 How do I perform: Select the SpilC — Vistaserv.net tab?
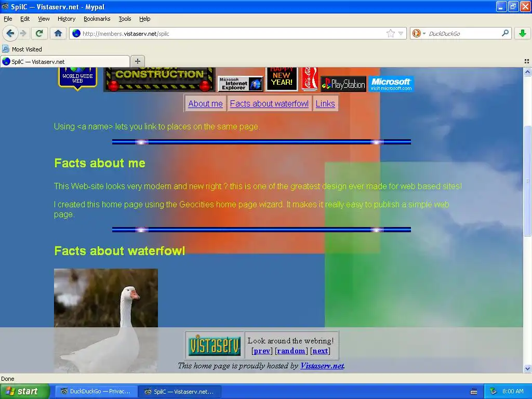[65, 61]
